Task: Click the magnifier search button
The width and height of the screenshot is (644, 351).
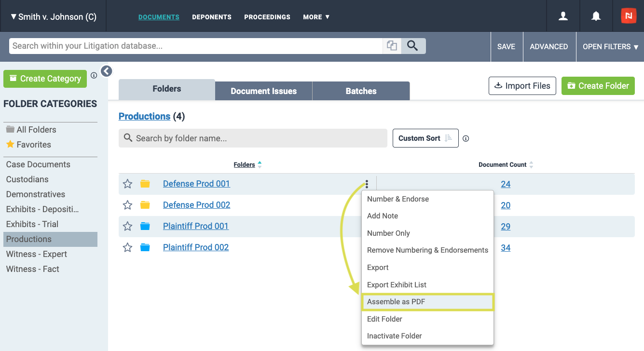Action: 412,46
